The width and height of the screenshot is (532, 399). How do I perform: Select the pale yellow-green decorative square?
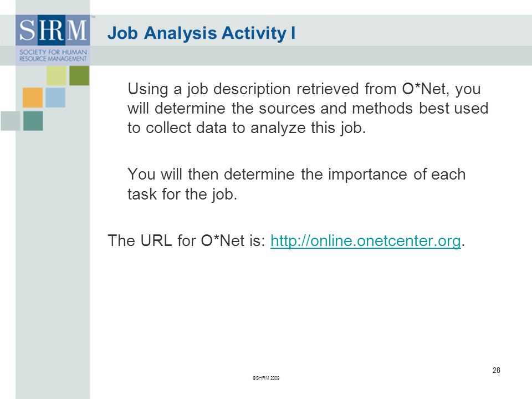(57, 75)
